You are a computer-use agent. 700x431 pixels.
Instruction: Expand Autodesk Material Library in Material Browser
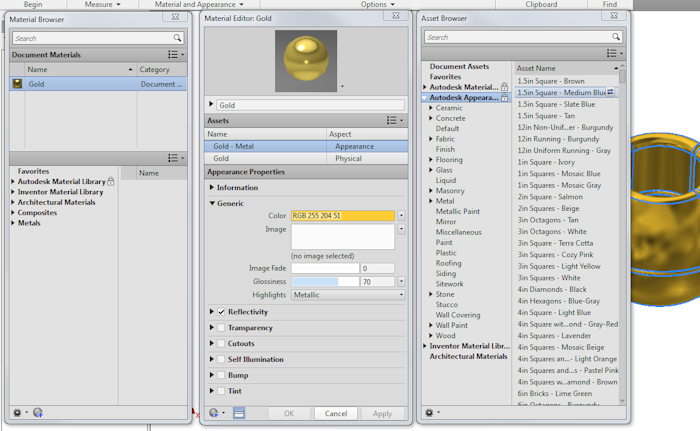pyautogui.click(x=13, y=181)
